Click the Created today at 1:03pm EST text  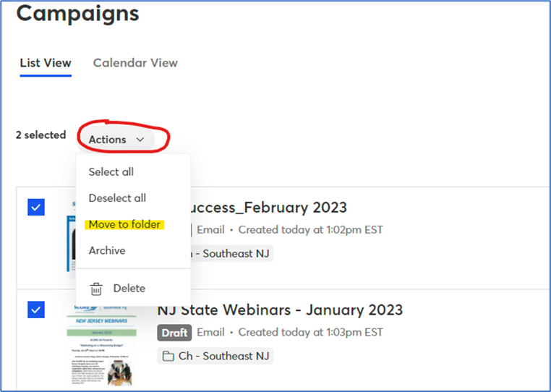coord(310,333)
